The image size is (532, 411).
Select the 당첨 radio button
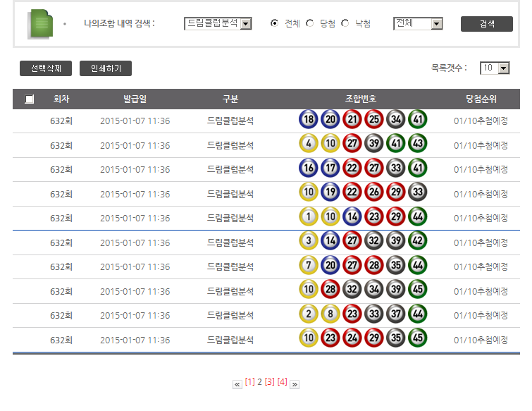click(x=310, y=23)
